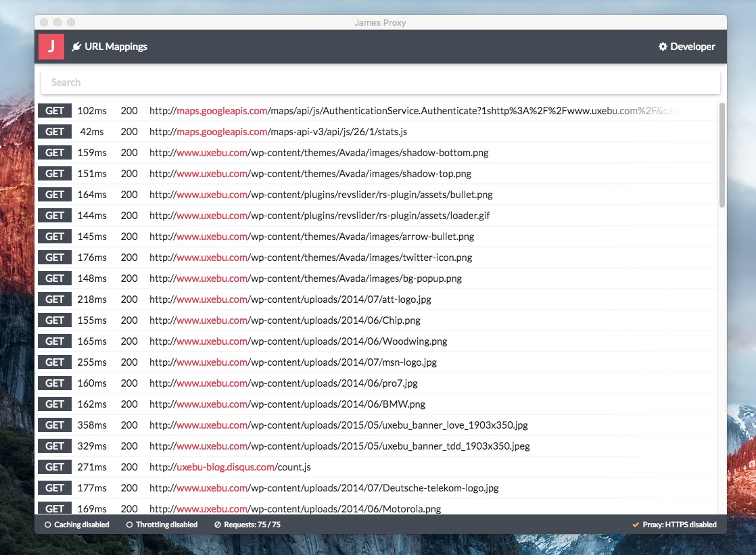
Task: Select the Woodwing.png request row
Action: (377, 341)
